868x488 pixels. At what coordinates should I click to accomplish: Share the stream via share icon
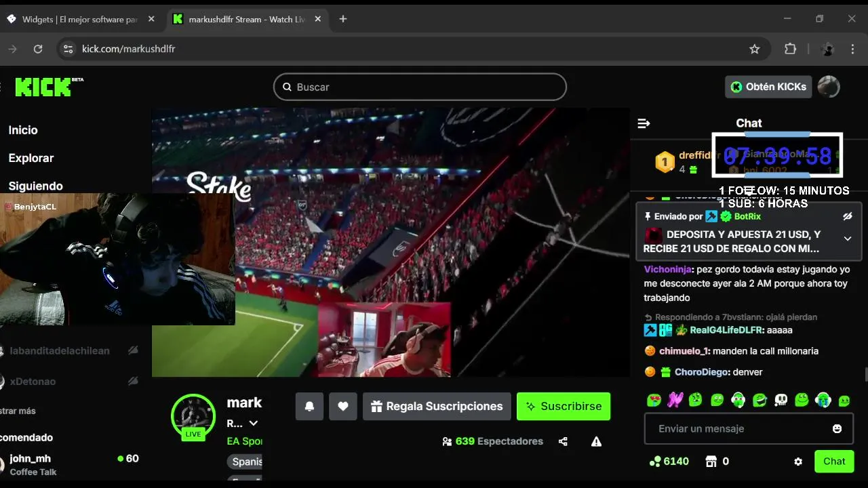[563, 442]
